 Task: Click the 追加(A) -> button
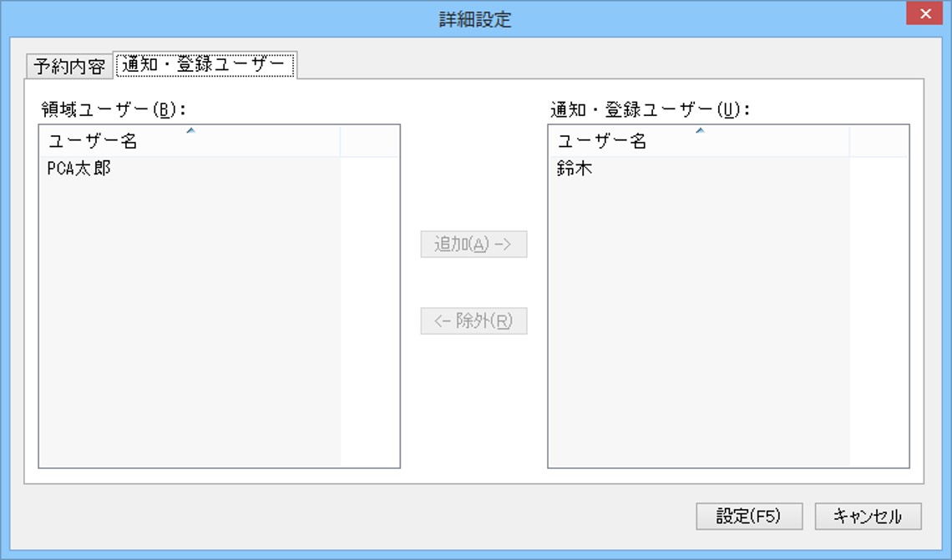(473, 244)
